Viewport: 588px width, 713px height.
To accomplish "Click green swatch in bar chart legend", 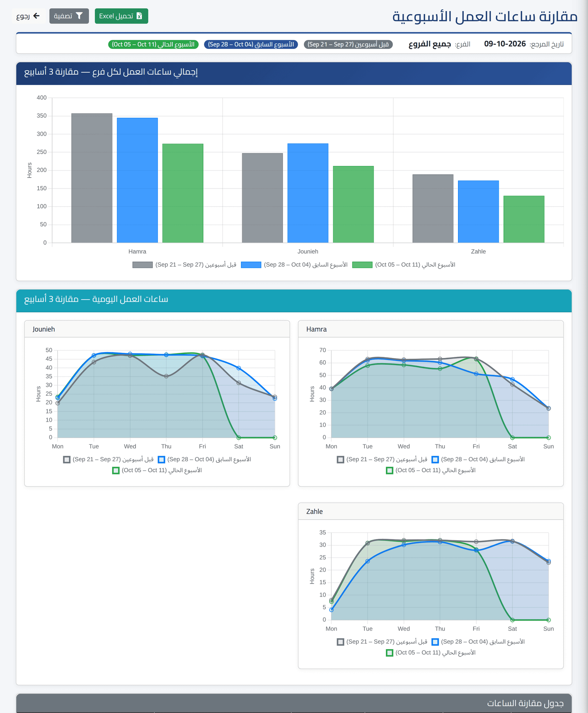I will (362, 265).
